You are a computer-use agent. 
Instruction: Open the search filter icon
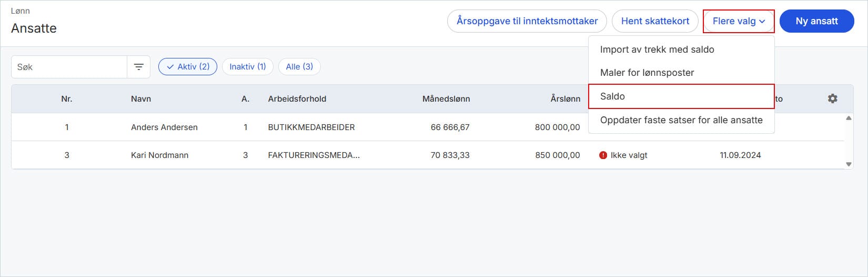(138, 67)
